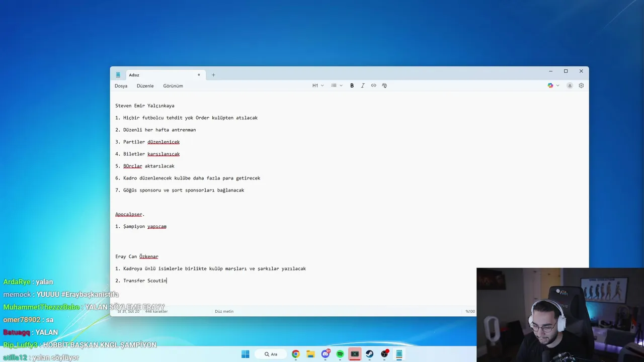The width and height of the screenshot is (644, 362).
Task: Click line 6 Kadro düzenlenecek
Action: click(x=188, y=178)
